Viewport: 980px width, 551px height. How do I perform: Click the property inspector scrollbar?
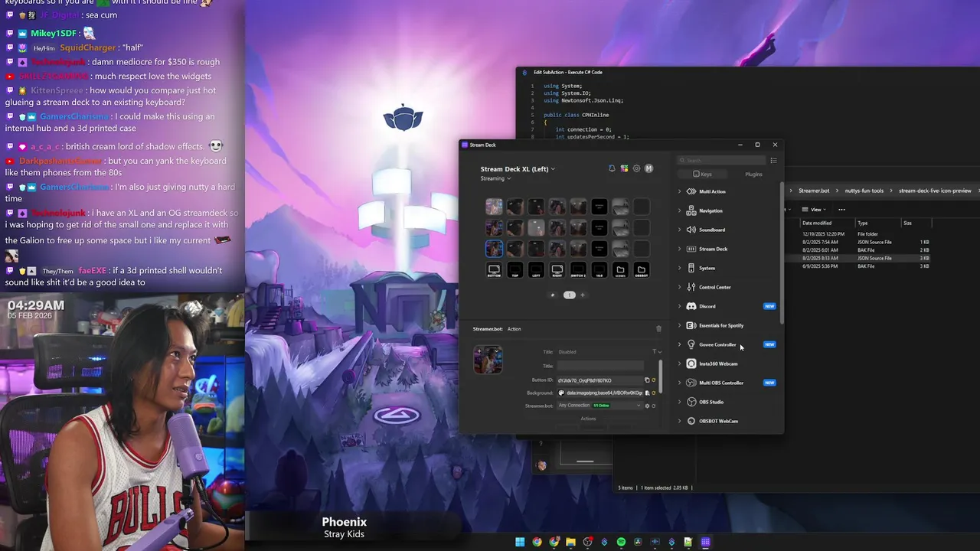click(x=660, y=375)
